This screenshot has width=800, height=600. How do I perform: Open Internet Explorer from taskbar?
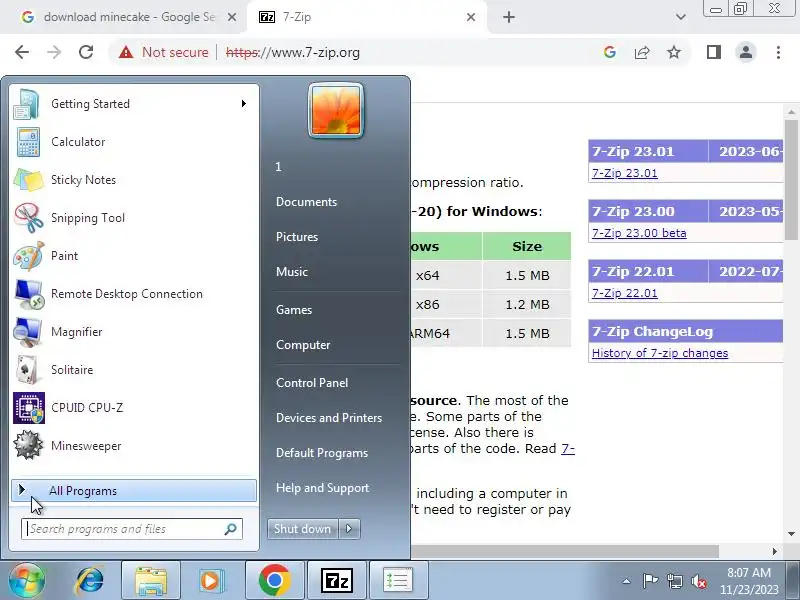90,580
